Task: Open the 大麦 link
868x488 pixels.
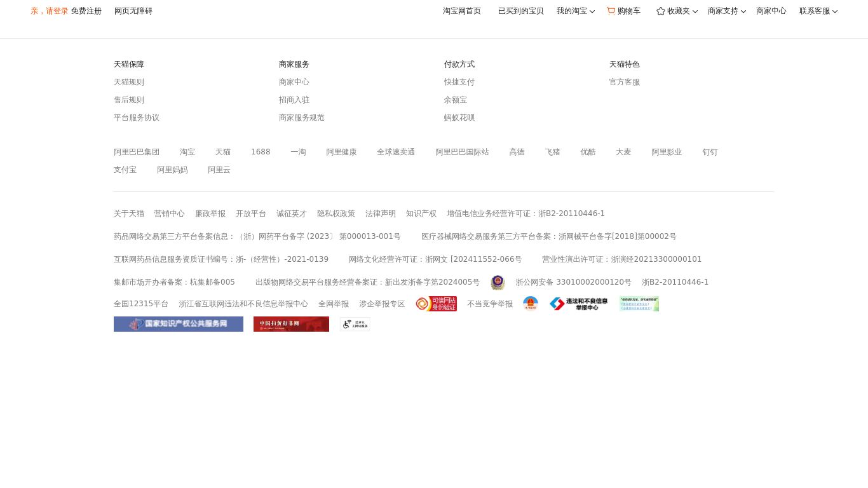Action: pyautogui.click(x=624, y=152)
